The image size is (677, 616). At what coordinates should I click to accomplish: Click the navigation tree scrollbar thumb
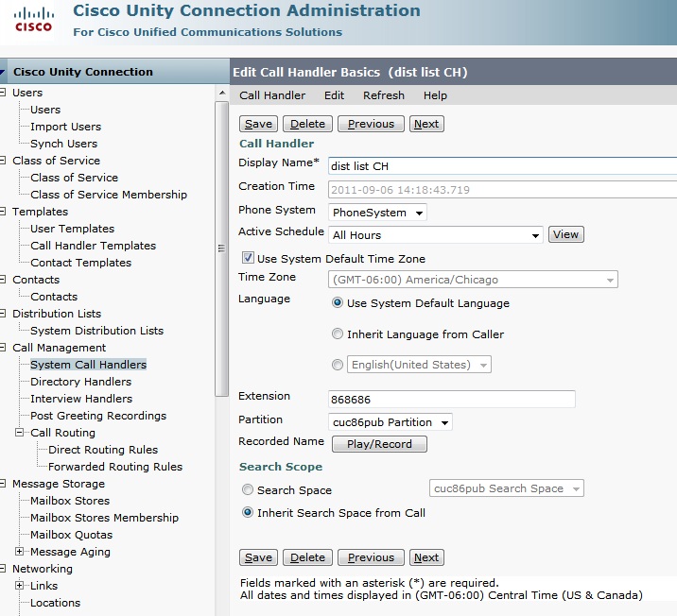[222, 248]
